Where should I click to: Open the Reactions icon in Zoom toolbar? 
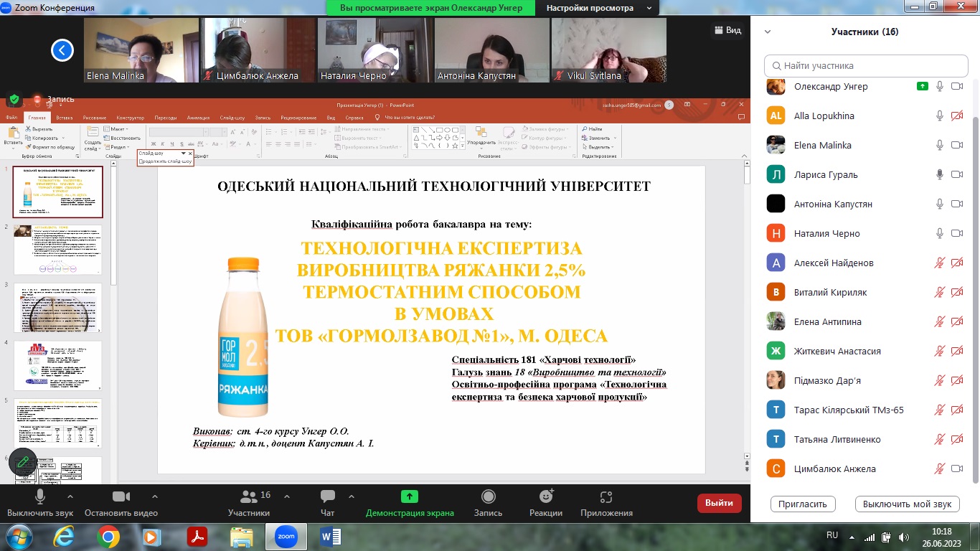point(546,497)
